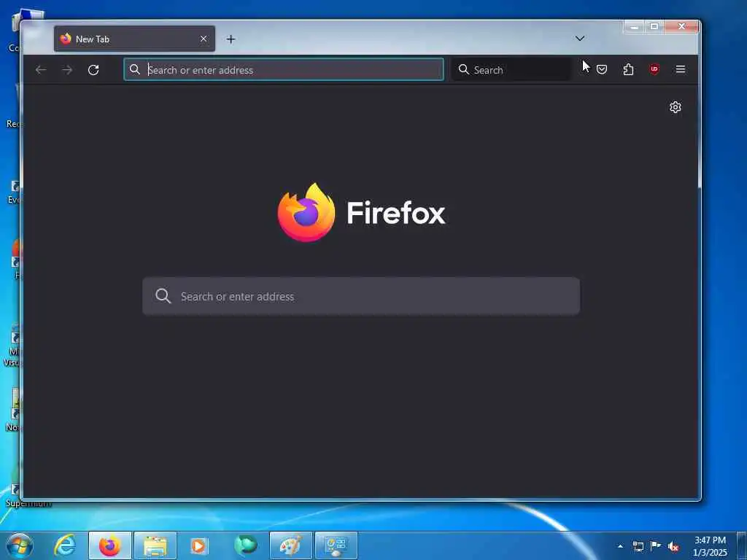
Task: Launch Internet Explorer from taskbar
Action: click(65, 545)
